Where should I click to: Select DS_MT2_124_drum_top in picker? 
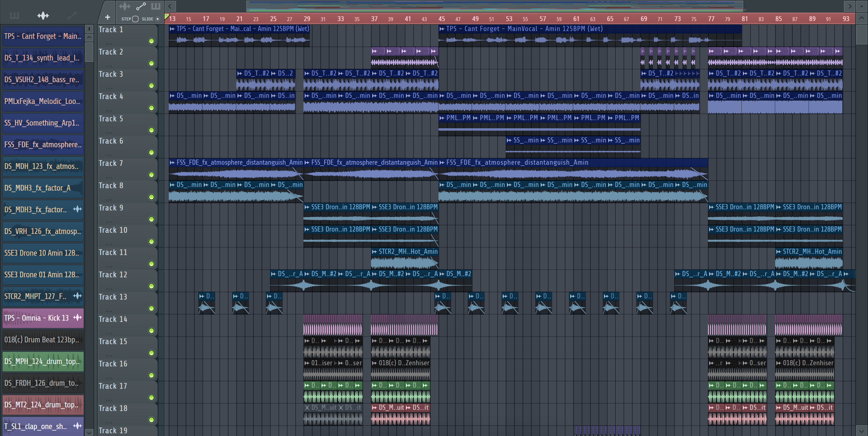43,405
